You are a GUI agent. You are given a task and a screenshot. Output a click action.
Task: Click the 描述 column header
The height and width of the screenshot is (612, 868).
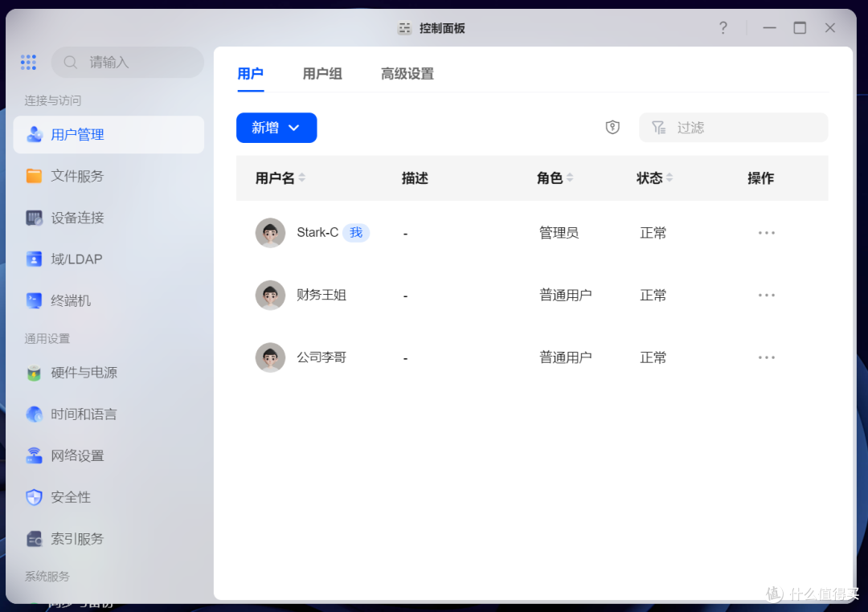(x=416, y=178)
